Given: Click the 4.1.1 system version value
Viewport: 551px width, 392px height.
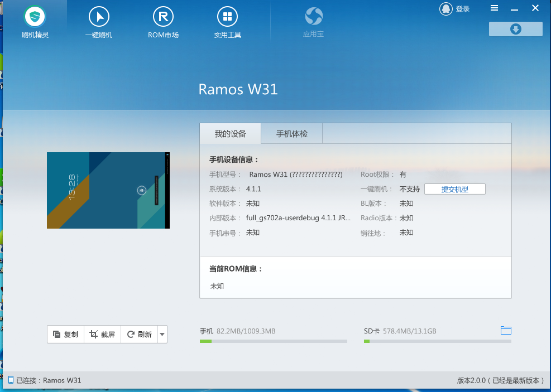Looking at the screenshot, I should tap(253, 189).
